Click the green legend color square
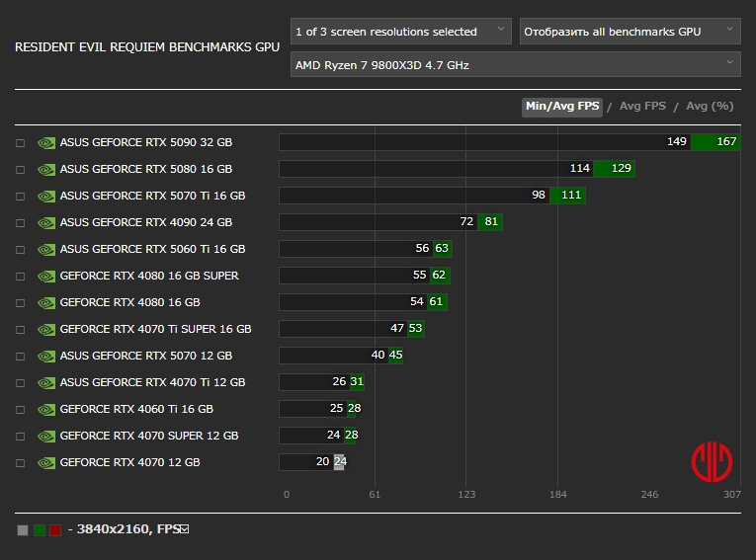Image resolution: width=756 pixels, height=560 pixels. pyautogui.click(x=40, y=530)
